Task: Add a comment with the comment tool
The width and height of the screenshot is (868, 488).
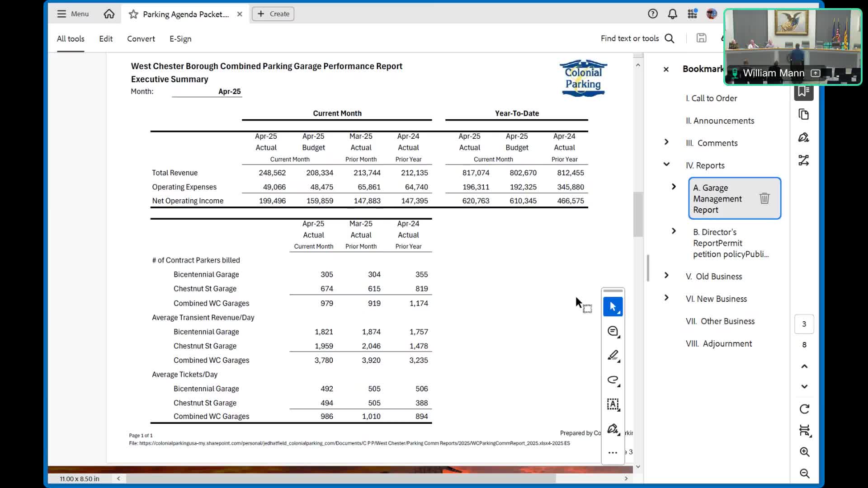Action: [613, 331]
